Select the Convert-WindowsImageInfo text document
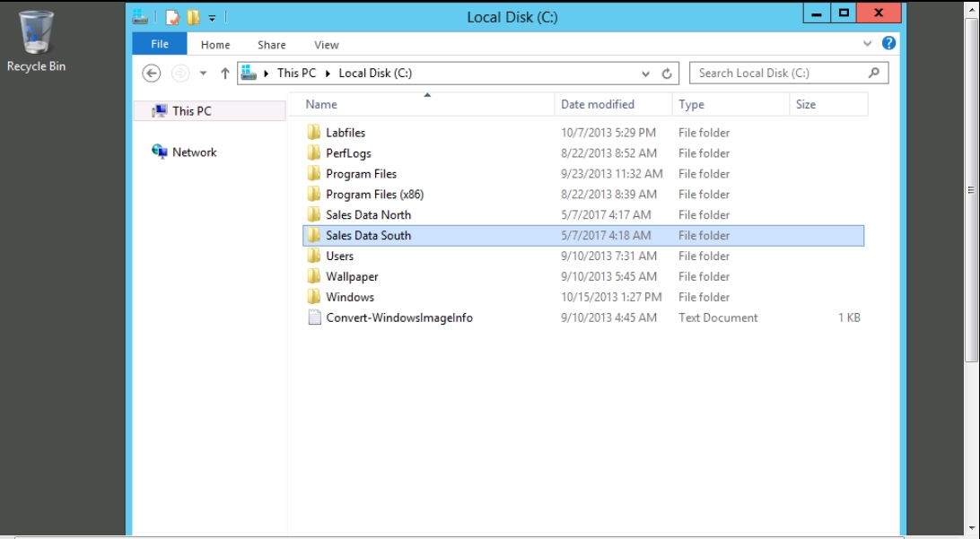This screenshot has height=539, width=980. point(398,317)
